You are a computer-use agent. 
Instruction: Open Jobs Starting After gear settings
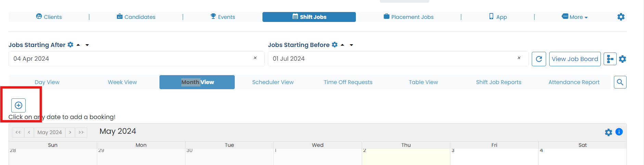point(70,45)
